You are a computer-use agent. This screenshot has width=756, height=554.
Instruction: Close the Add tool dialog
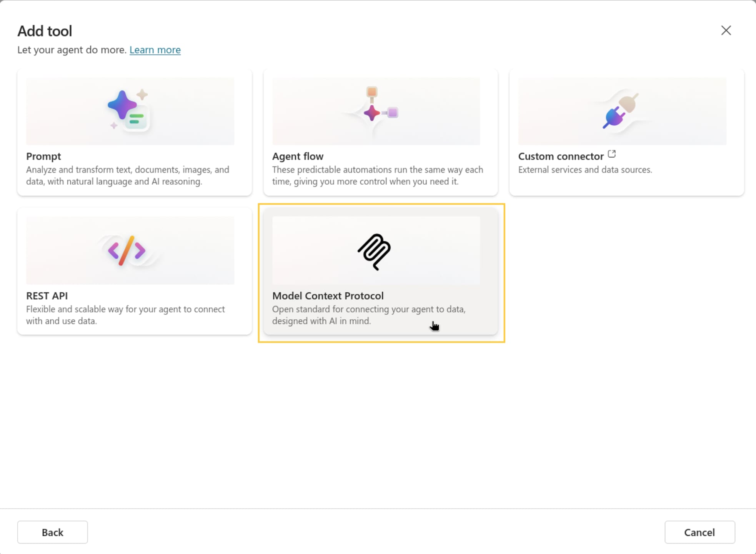[x=726, y=30]
